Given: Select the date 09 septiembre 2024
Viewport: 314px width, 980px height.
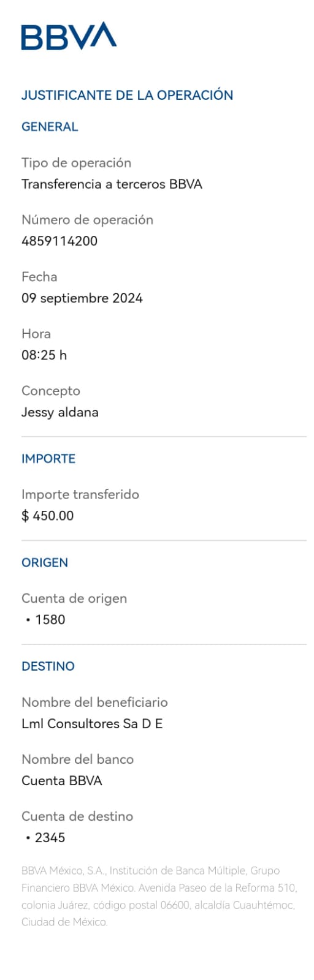Looking at the screenshot, I should click(82, 298).
